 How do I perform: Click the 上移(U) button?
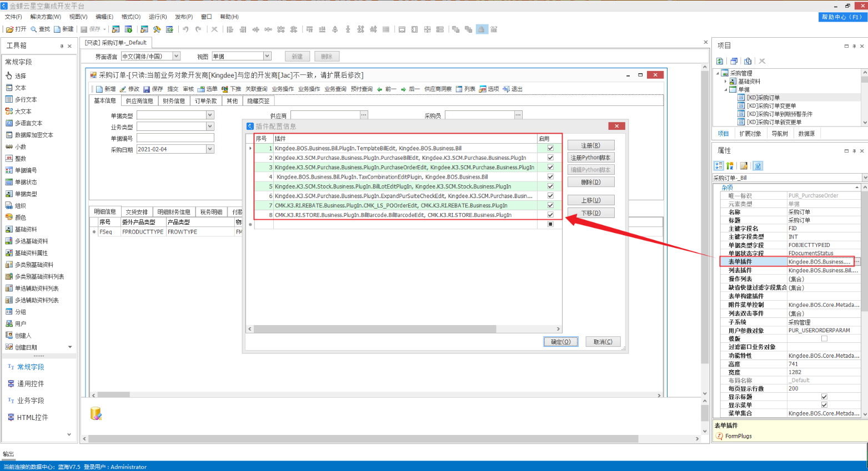coord(591,200)
